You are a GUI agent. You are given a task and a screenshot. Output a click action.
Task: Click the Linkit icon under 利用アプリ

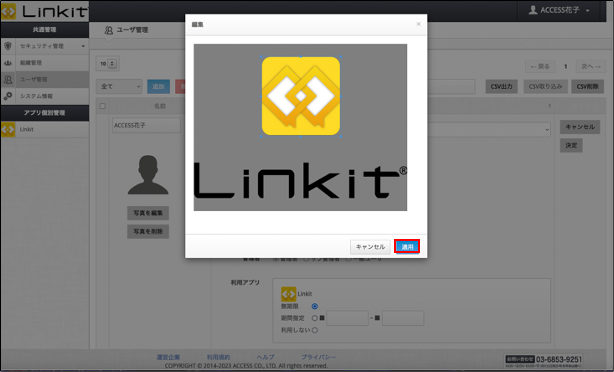(x=288, y=294)
